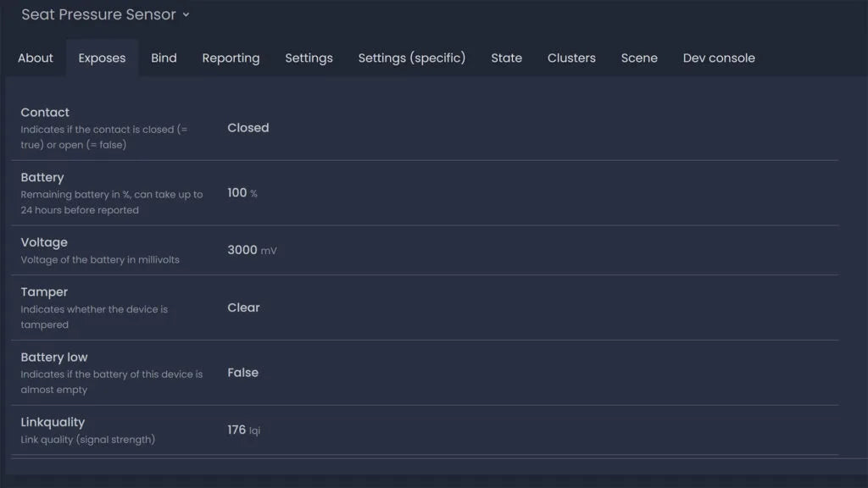This screenshot has height=488, width=868.
Task: Click the 176 lqi linkquality value
Action: click(243, 430)
